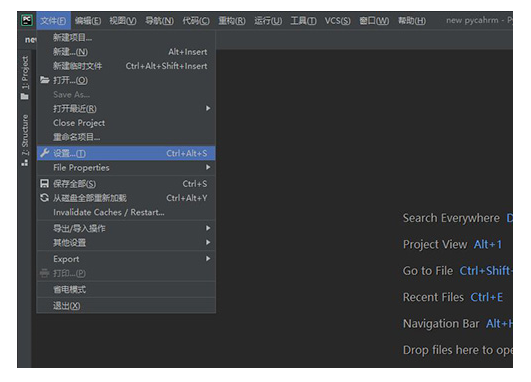Screen dimensions: 531x382
Task: Open the 窗口(W) menu
Action: tap(374, 21)
